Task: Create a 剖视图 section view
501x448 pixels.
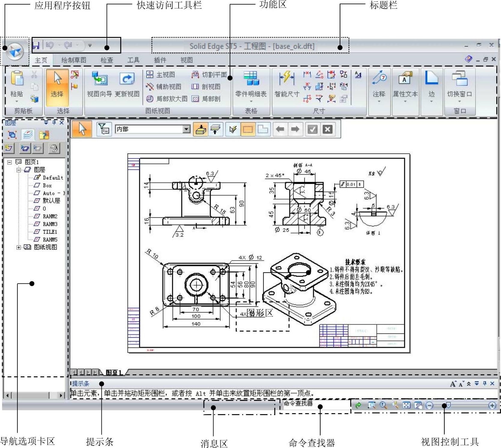Action: 206,87
